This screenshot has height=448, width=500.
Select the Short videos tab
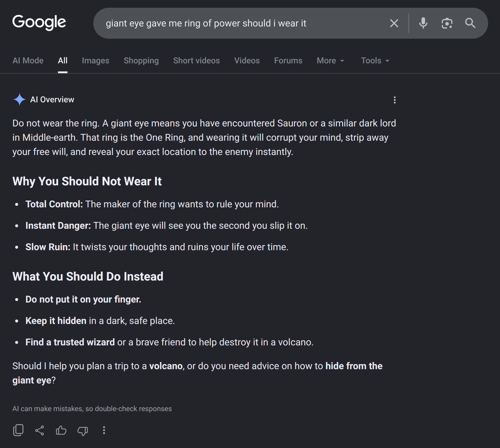196,61
